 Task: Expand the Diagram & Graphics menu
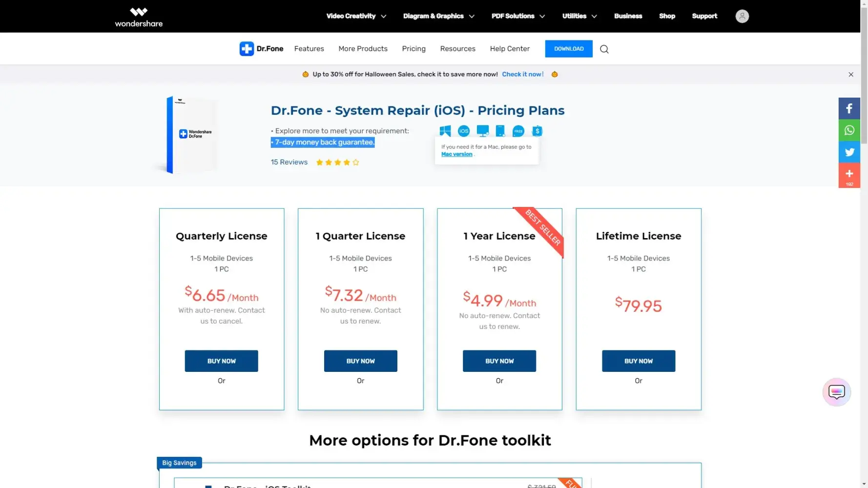tap(439, 16)
